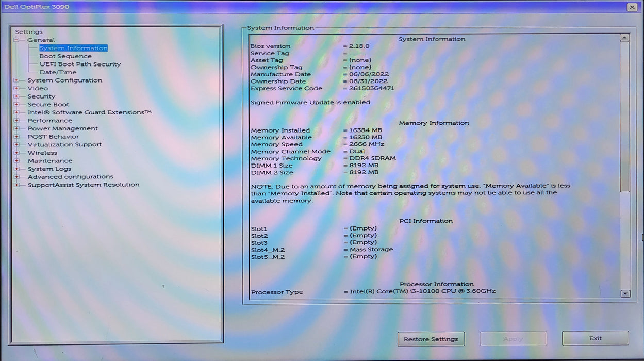Select the Wireless category label
644x361 pixels.
tap(42, 153)
